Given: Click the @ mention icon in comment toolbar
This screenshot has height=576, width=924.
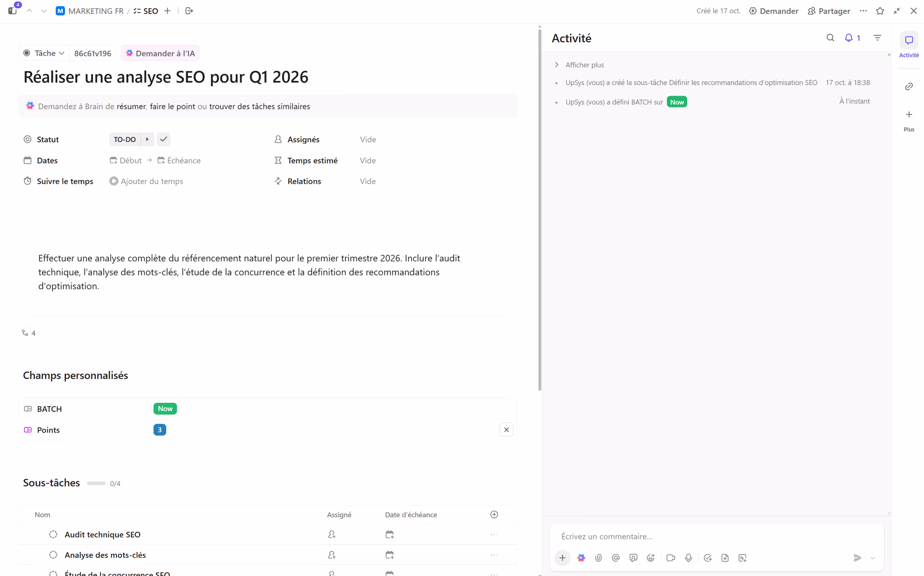Looking at the screenshot, I should click(x=616, y=558).
